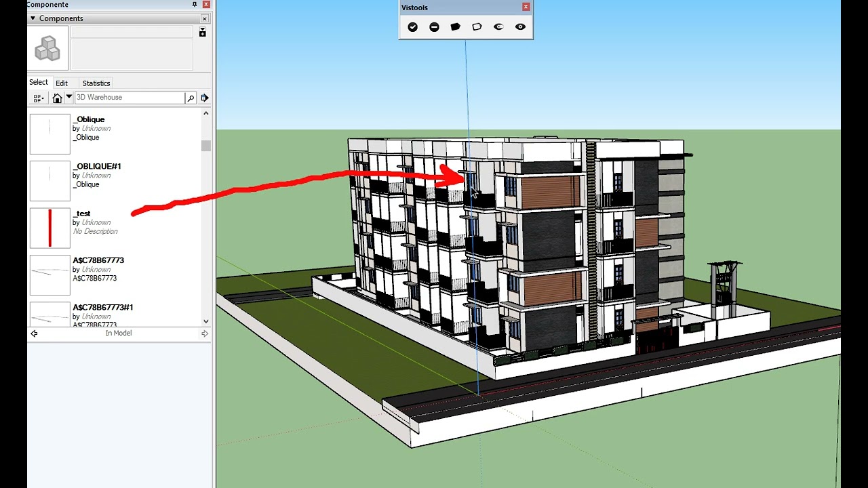Click the 'No Description' text under _test
This screenshot has height=488, width=868.
click(x=96, y=231)
